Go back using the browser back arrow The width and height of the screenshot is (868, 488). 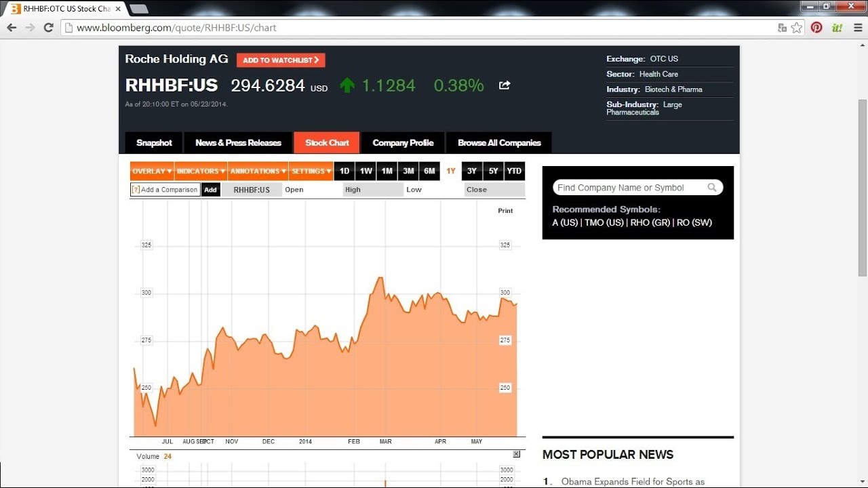[12, 28]
